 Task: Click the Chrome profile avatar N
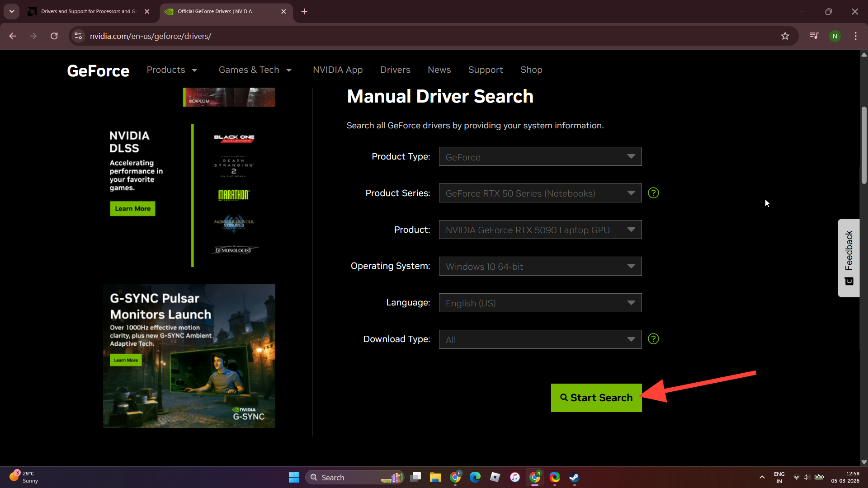835,36
